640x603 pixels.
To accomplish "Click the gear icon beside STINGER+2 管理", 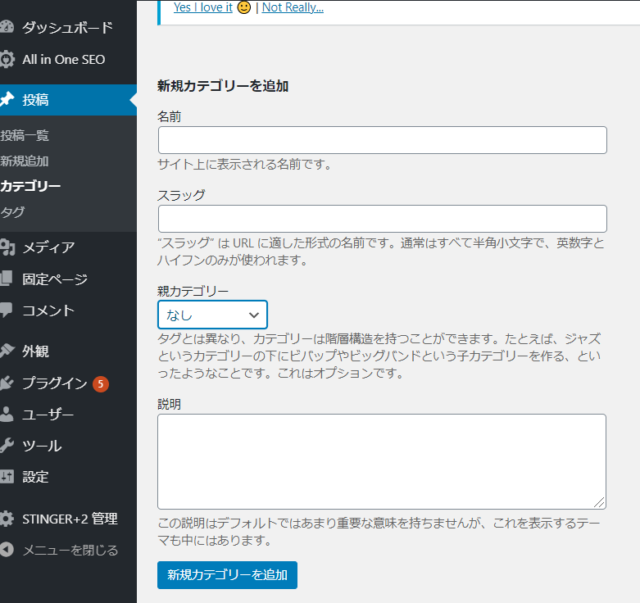I will (x=7, y=518).
